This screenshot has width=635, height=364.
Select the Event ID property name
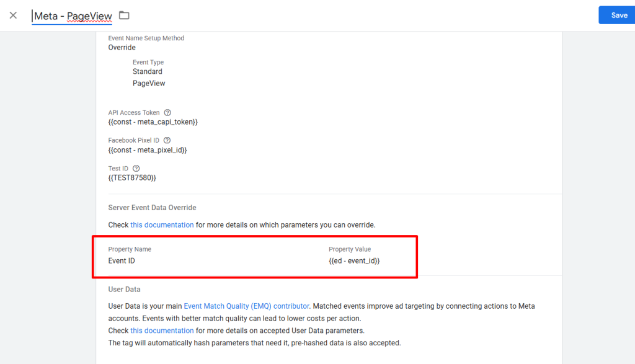[122, 260]
